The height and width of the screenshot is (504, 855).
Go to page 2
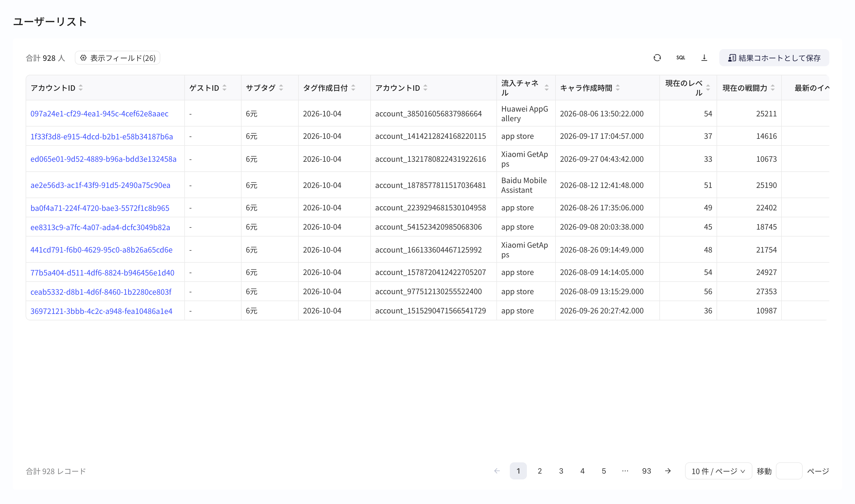click(x=540, y=471)
